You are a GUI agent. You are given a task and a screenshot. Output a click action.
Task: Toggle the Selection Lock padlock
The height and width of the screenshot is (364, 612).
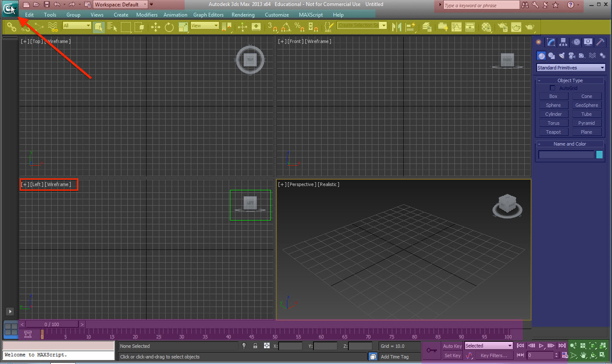tap(255, 346)
